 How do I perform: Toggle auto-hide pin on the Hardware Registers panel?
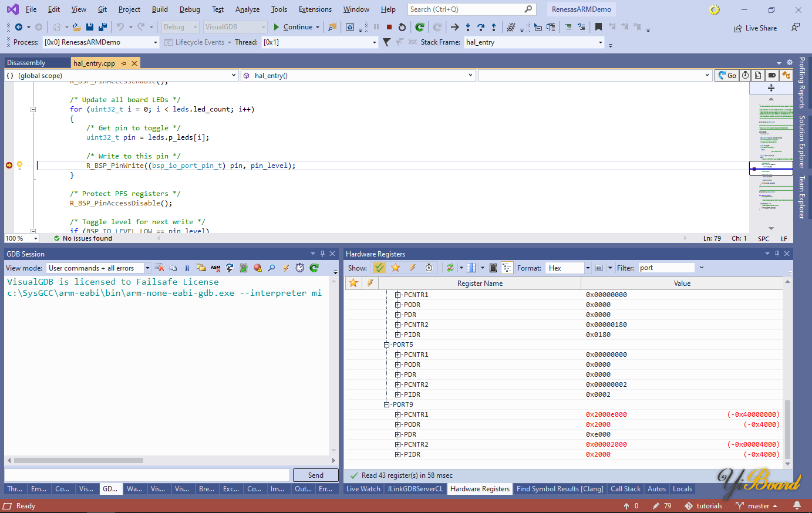[x=777, y=254]
